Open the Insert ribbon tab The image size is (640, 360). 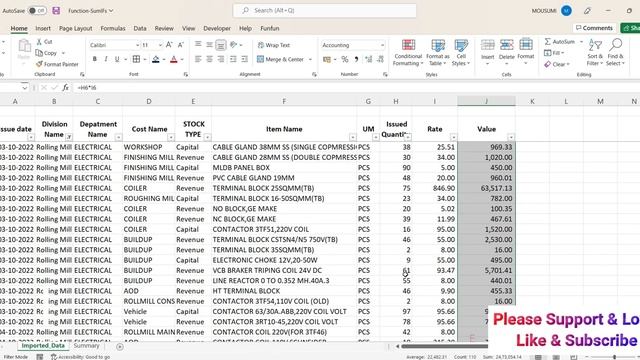(43, 28)
